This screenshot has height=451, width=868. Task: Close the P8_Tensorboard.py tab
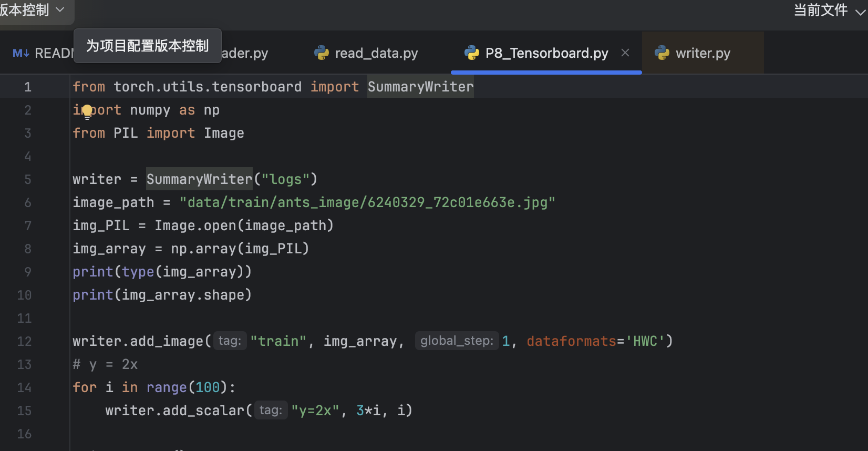625,53
